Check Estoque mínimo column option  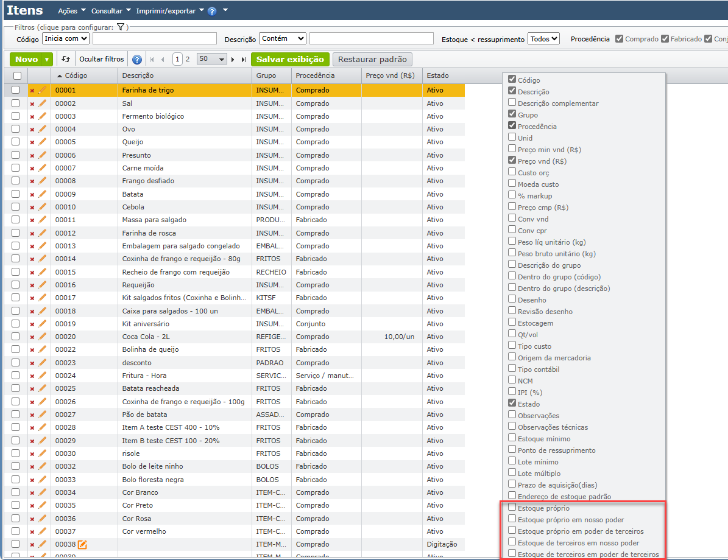[512, 438]
